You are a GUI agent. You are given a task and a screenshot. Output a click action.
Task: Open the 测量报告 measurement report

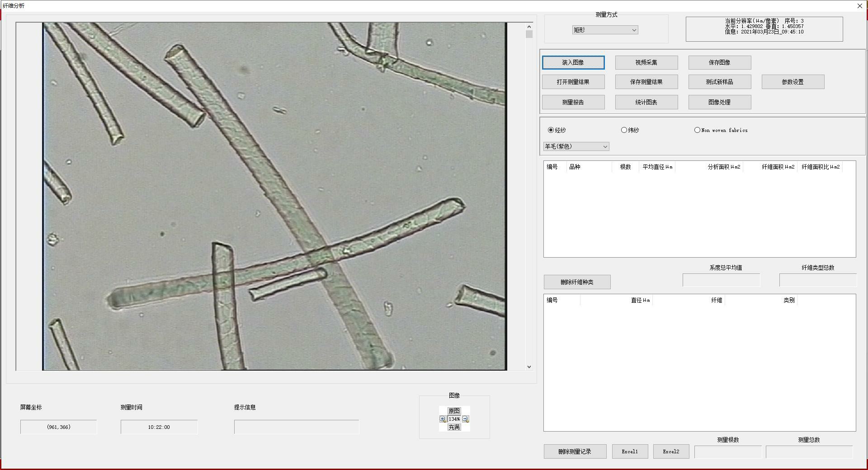(573, 102)
